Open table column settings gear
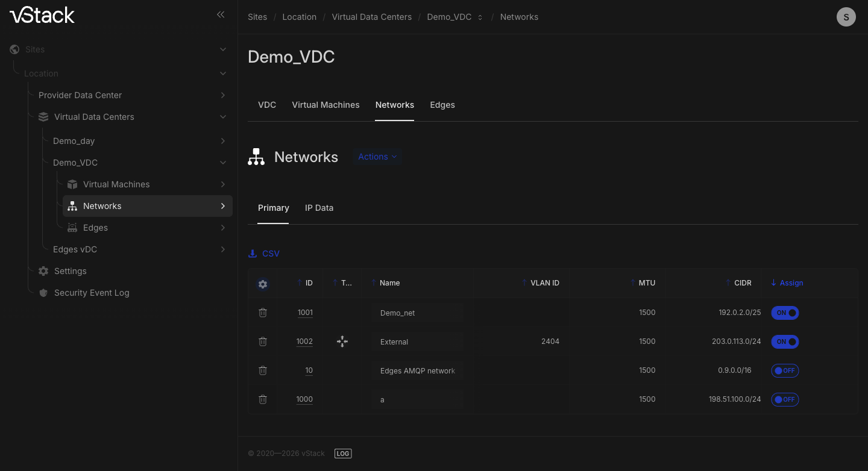The image size is (868, 471). pos(263,284)
